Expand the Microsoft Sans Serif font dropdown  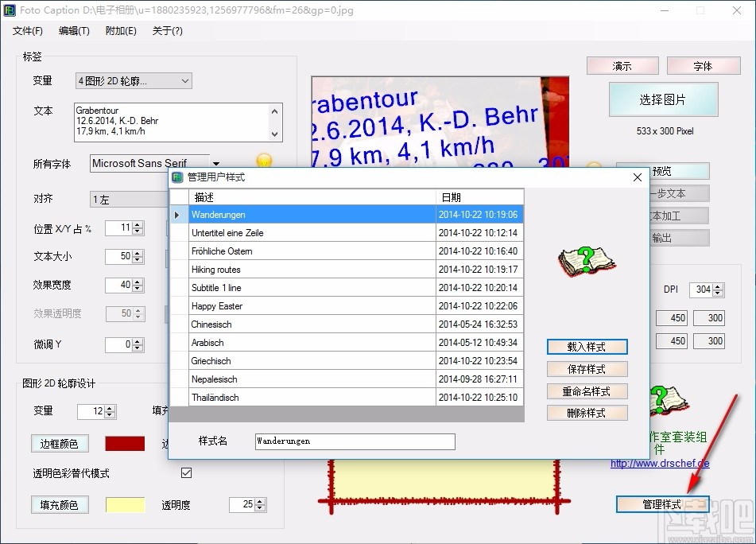pos(216,164)
